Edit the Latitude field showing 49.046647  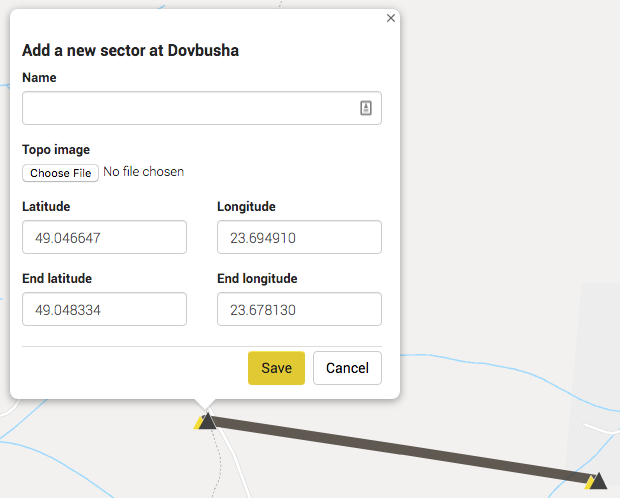click(104, 238)
